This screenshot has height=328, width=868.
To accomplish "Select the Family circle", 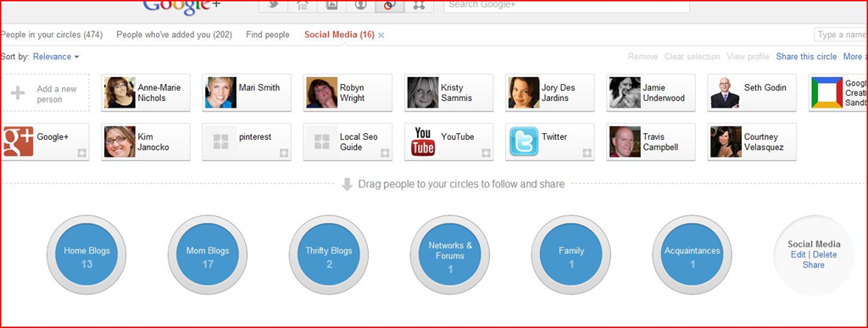I will click(x=571, y=255).
